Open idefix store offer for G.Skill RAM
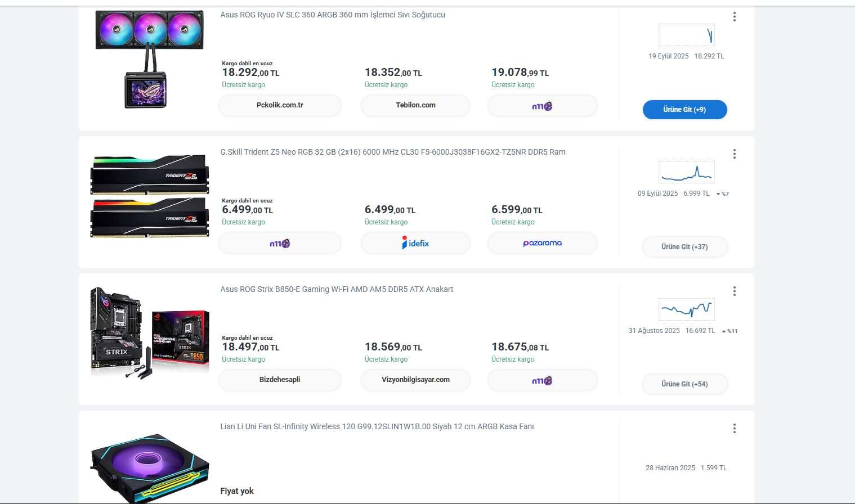The height and width of the screenshot is (504, 855). tap(415, 243)
